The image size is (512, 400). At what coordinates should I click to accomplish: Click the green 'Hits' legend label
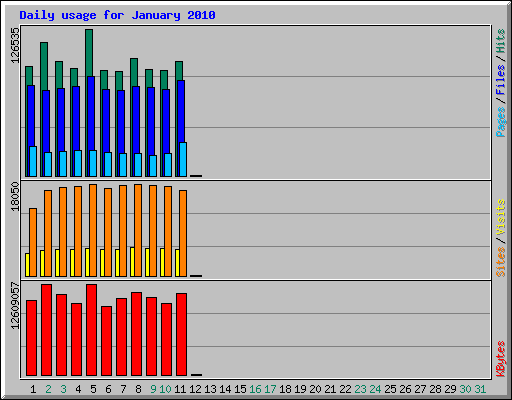[501, 41]
